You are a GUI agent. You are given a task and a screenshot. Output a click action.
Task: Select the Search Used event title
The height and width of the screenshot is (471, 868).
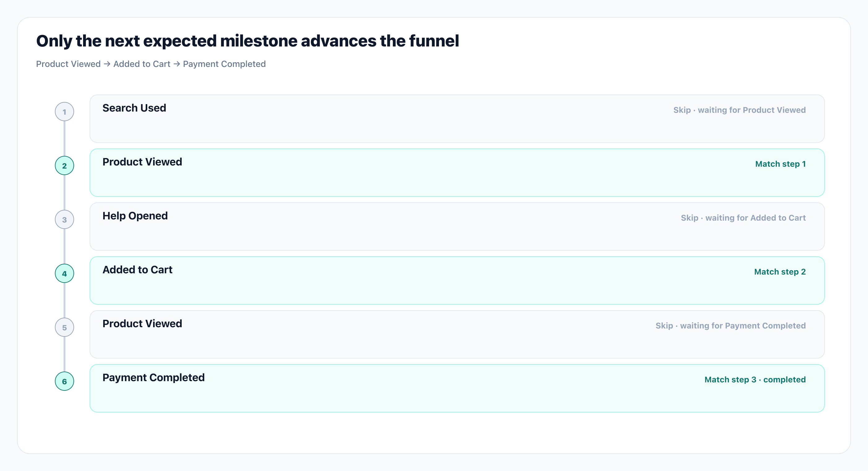[134, 108]
